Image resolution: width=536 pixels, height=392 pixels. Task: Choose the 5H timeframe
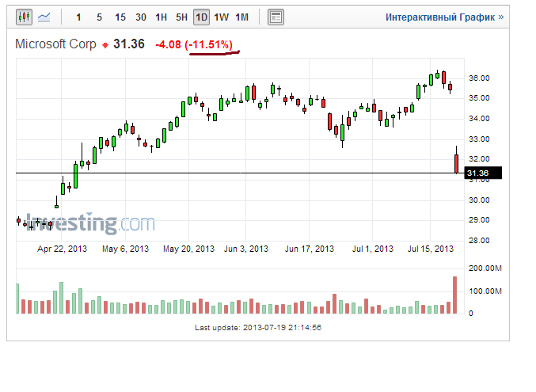181,17
